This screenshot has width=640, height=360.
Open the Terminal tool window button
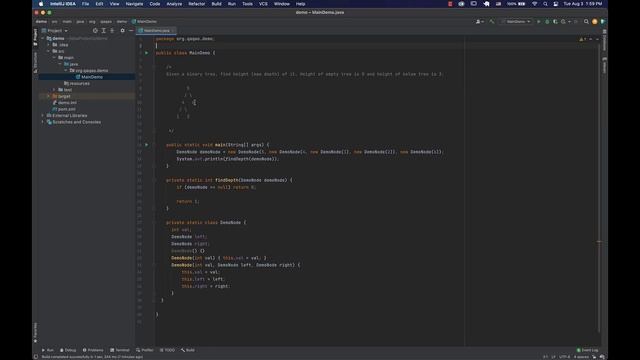pos(120,350)
